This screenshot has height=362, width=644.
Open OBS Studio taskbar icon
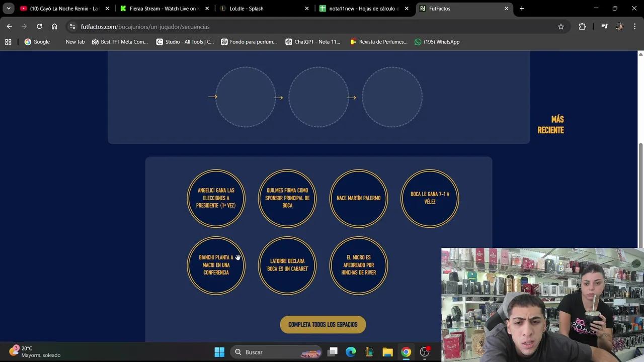pyautogui.click(x=425, y=352)
